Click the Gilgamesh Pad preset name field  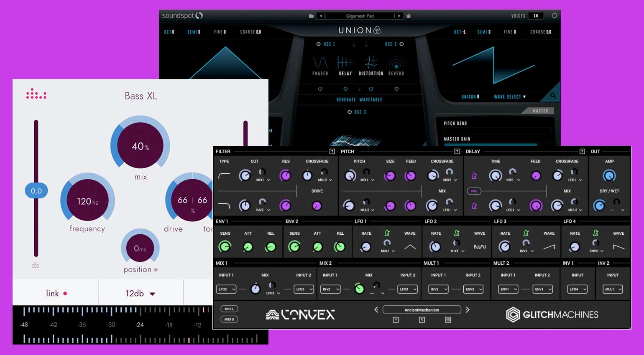click(360, 16)
